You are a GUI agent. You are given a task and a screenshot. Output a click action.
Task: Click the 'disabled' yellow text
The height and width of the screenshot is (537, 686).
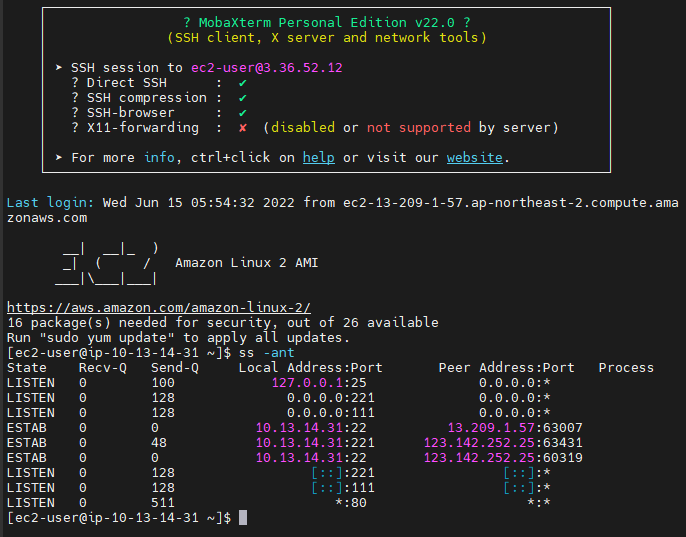(303, 128)
